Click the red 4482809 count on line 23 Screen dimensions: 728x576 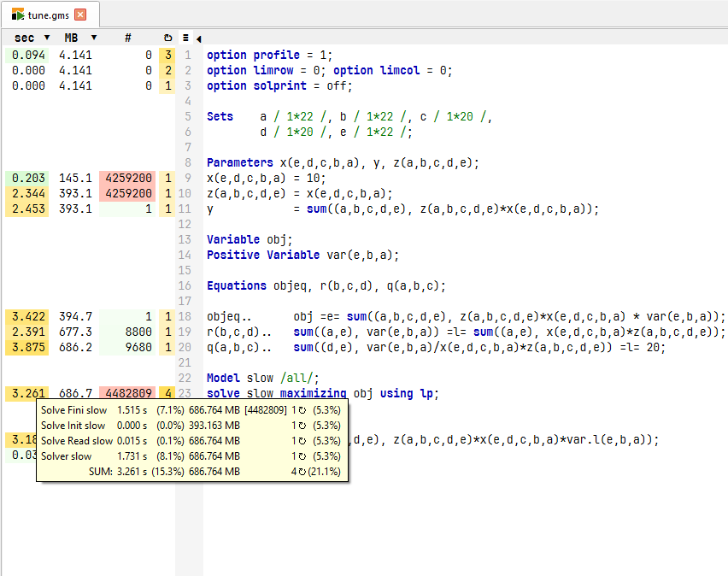coord(127,393)
